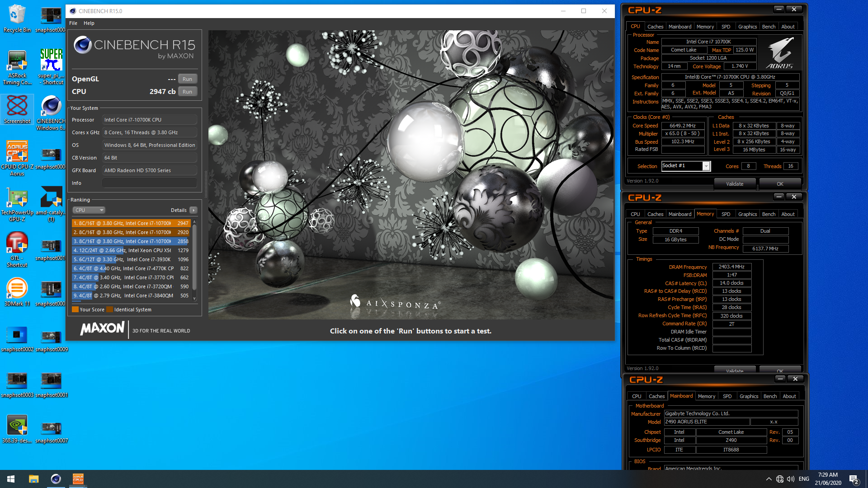Open SPD tab in top CPU-Z window
Screen dimensions: 868x488
(726, 27)
